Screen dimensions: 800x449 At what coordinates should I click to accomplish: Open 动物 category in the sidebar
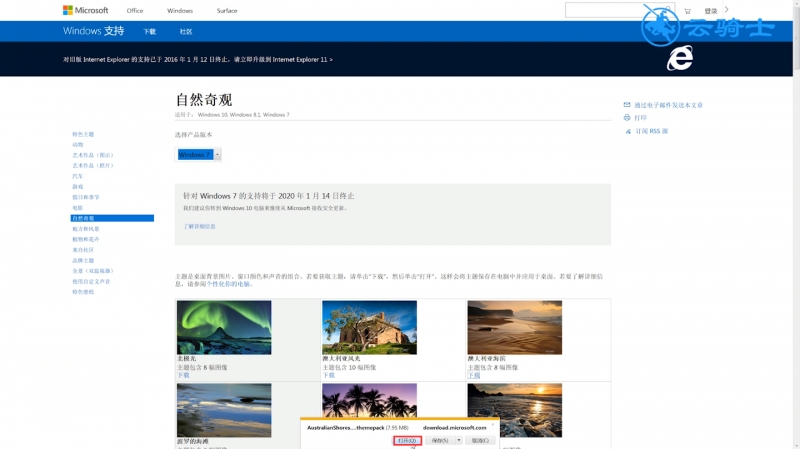78,144
